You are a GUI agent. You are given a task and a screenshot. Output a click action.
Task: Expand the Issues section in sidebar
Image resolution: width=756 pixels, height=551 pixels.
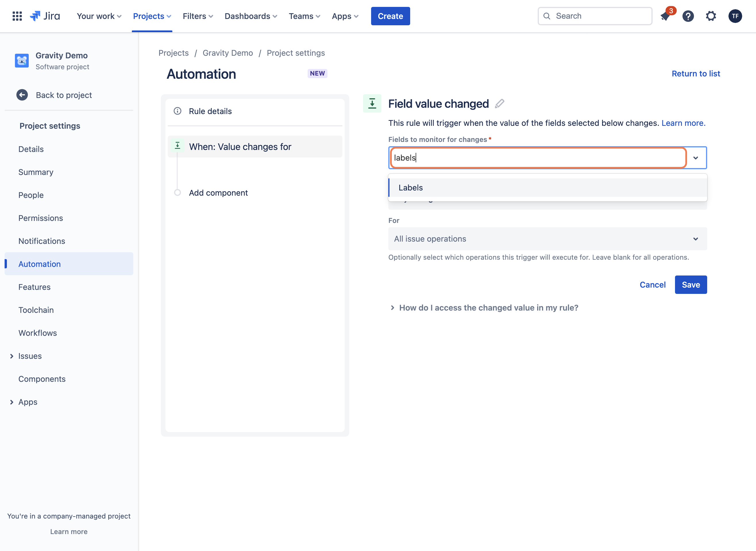coord(12,356)
